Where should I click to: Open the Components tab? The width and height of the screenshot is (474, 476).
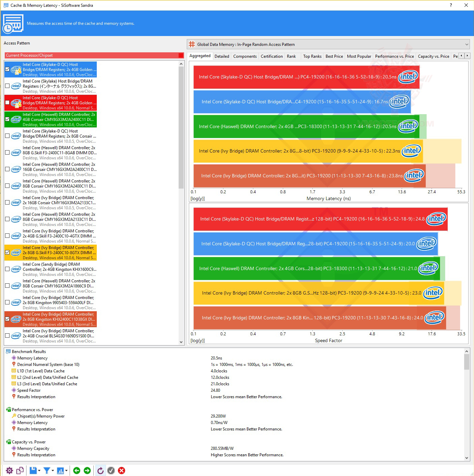tap(245, 56)
